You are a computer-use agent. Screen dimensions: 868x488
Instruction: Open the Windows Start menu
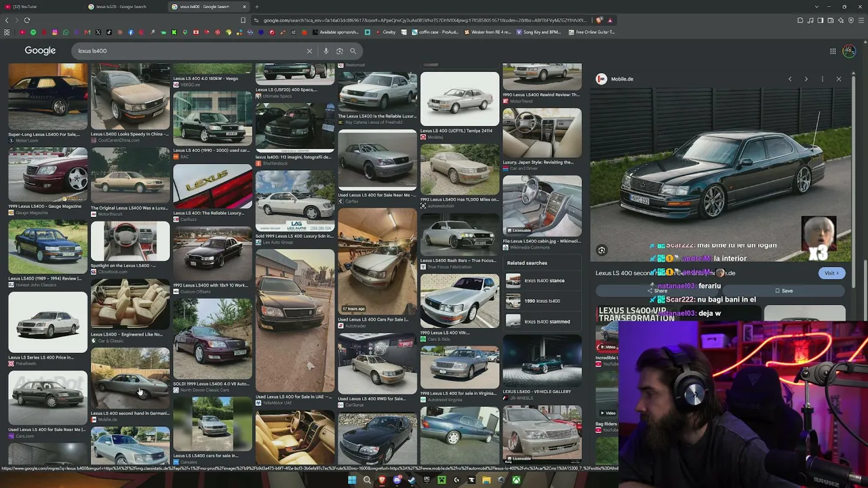tap(352, 481)
